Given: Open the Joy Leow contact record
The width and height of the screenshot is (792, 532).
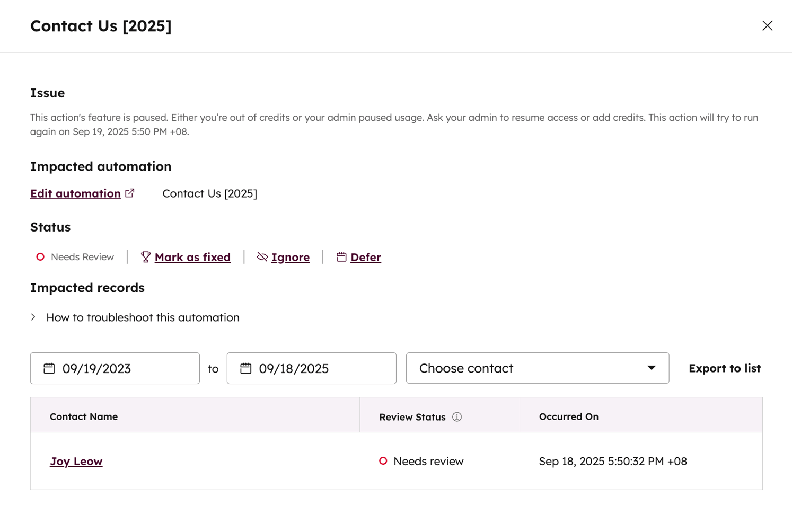Looking at the screenshot, I should [76, 462].
